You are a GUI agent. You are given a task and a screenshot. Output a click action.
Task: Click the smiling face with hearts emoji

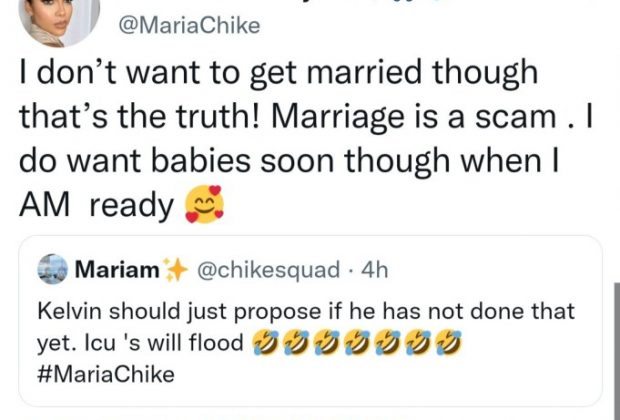(x=203, y=205)
